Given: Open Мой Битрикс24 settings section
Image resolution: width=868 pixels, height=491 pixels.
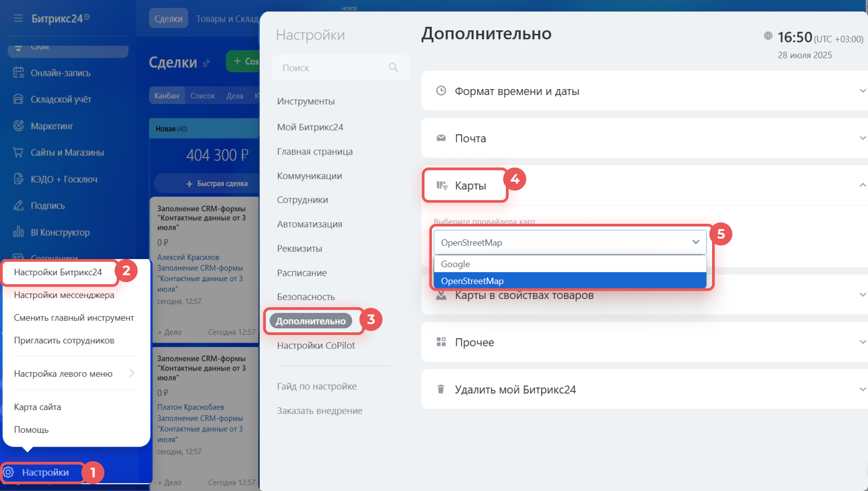Looking at the screenshot, I should (310, 127).
